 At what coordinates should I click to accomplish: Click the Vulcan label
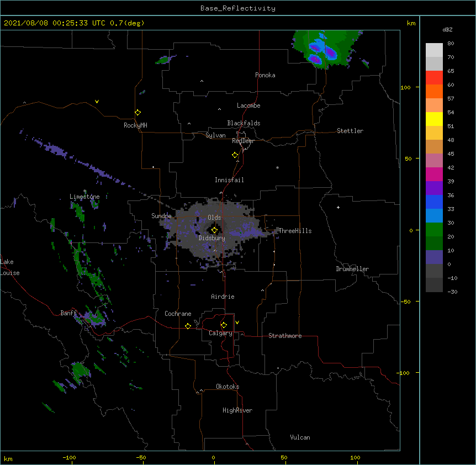[300, 437]
